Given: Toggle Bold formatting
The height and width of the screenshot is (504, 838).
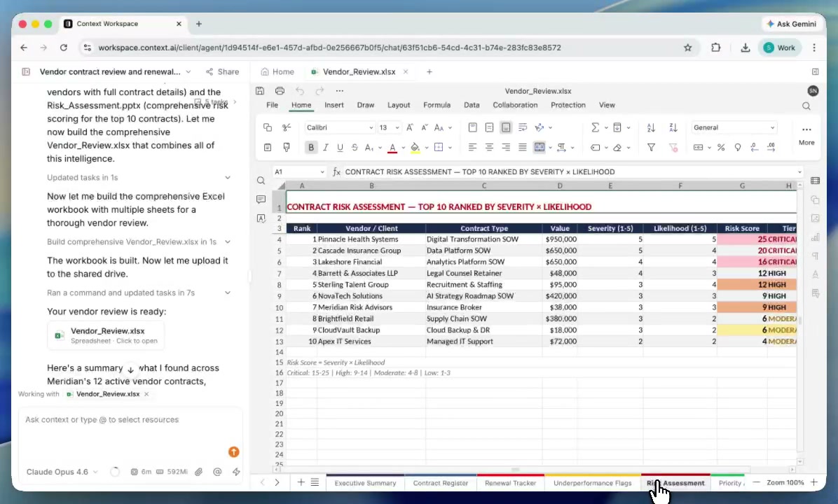Looking at the screenshot, I should [310, 148].
